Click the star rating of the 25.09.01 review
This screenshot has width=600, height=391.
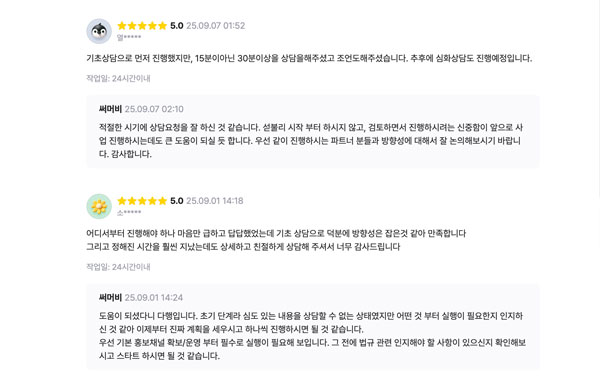[x=142, y=201]
